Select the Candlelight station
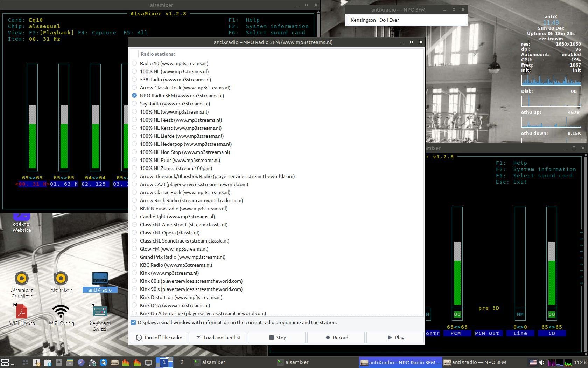The image size is (588, 368). tap(134, 217)
